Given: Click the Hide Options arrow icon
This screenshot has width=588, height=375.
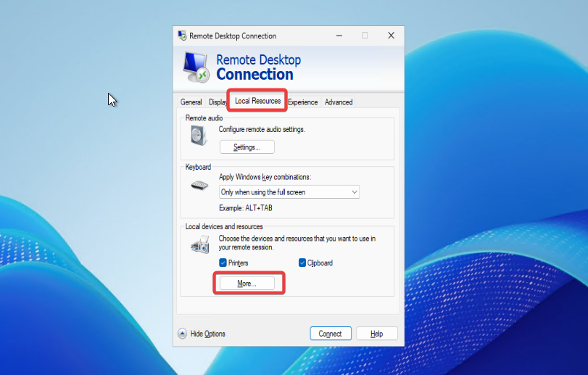Looking at the screenshot, I should click(182, 334).
